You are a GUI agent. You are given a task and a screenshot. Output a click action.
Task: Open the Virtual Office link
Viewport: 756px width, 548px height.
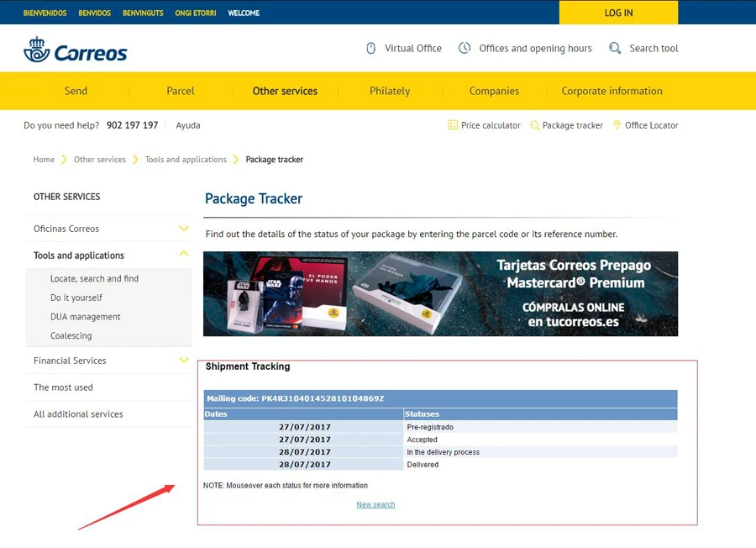412,48
